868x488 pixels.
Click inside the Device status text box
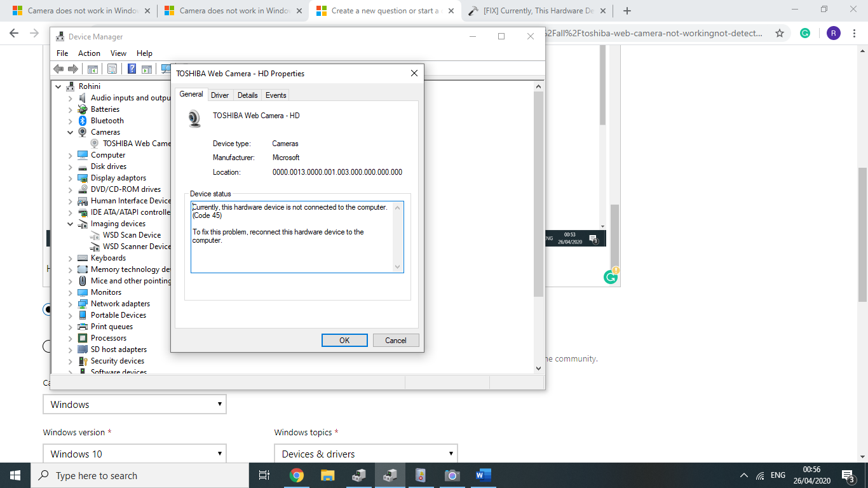coord(292,237)
